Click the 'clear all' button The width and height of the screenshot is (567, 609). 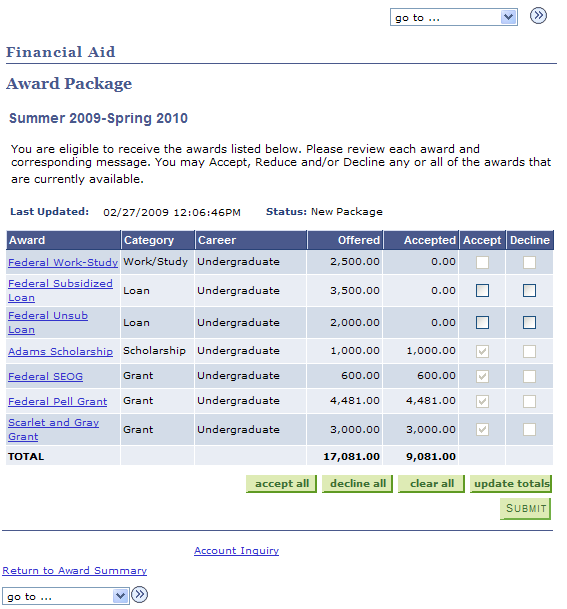click(431, 484)
